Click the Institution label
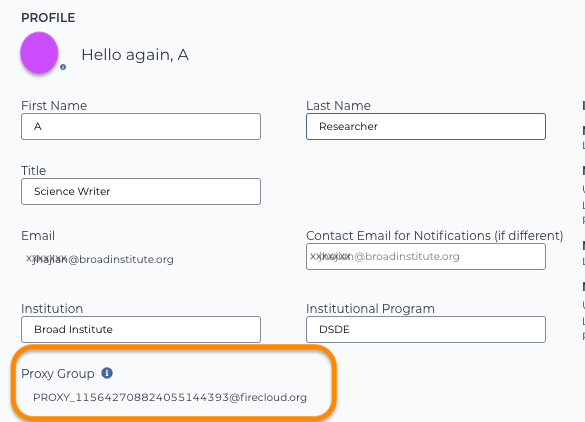Image resolution: width=585 pixels, height=422 pixels. (x=52, y=309)
